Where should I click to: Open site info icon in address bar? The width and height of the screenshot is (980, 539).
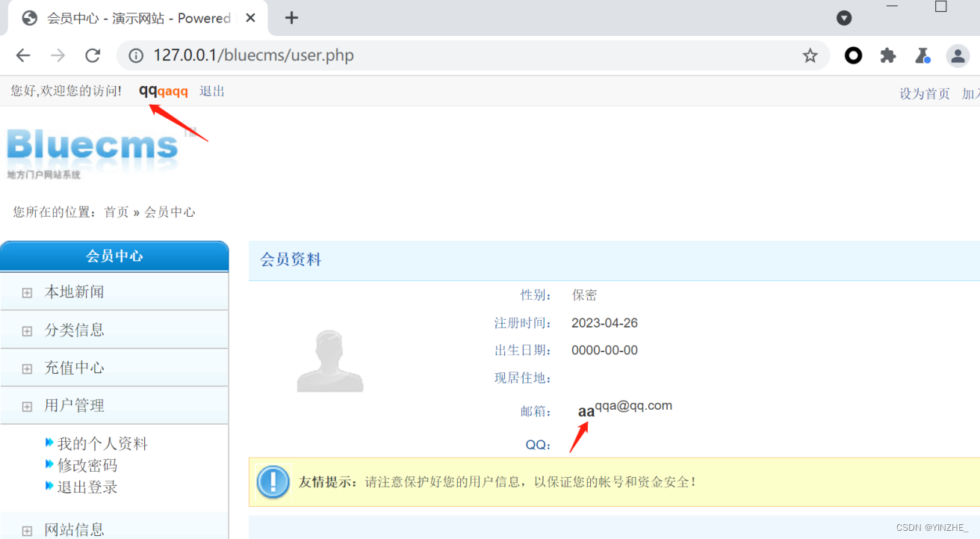pyautogui.click(x=136, y=55)
